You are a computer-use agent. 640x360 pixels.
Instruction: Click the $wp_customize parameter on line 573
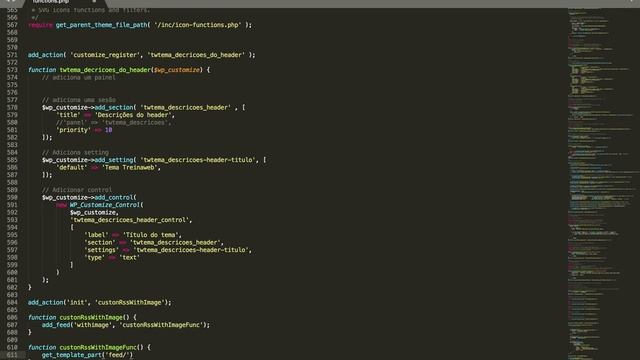coord(178,70)
